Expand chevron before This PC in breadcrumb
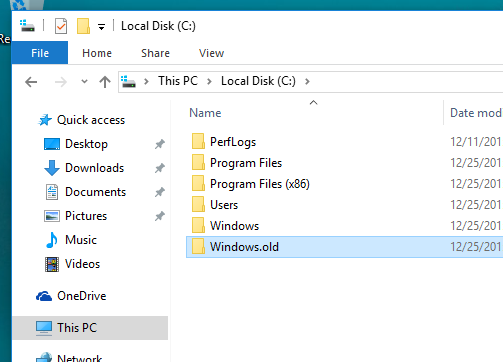 pos(146,81)
